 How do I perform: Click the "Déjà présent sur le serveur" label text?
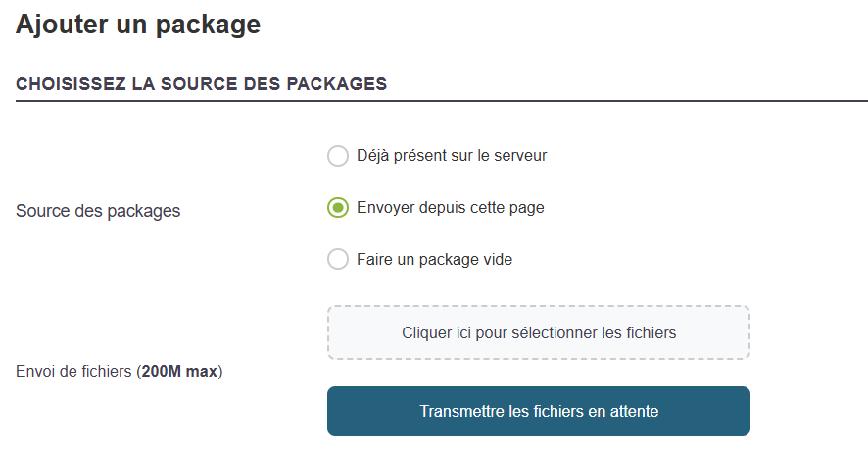(452, 156)
